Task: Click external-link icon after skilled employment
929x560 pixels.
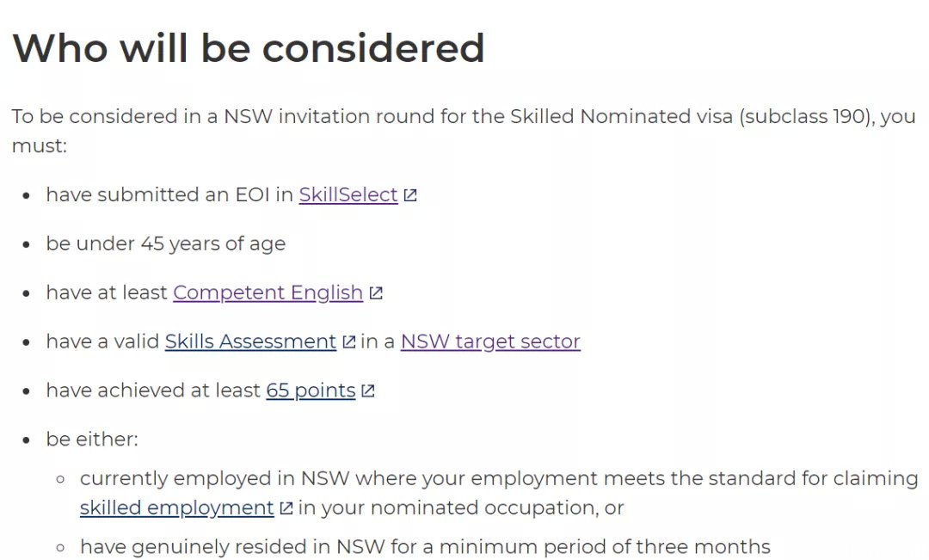Action: [286, 508]
